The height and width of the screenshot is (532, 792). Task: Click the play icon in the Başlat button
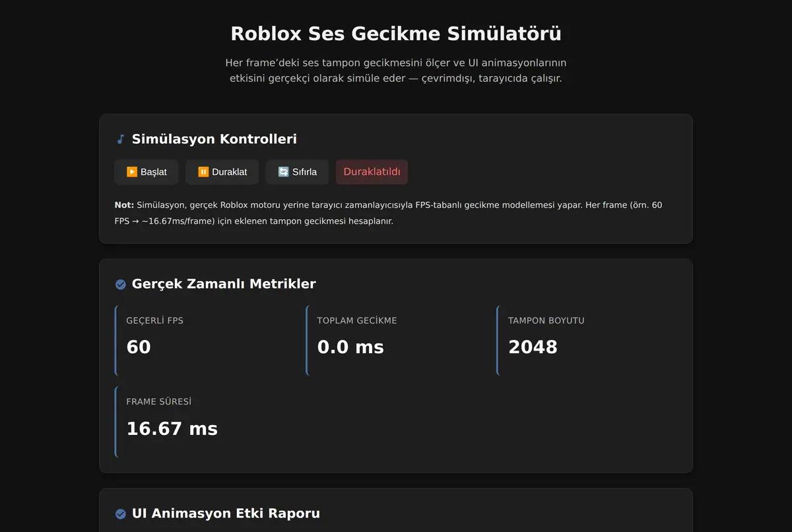[x=132, y=172]
